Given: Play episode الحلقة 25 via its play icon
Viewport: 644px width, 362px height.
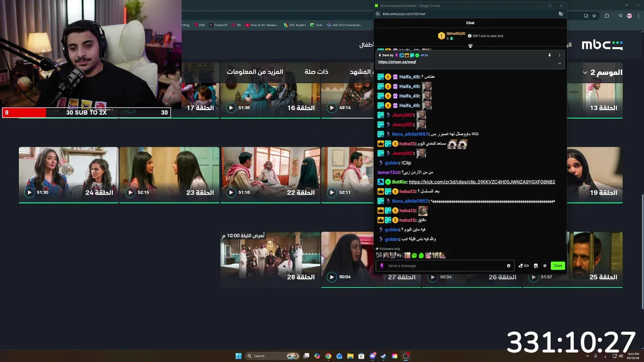Looking at the screenshot, I should click(x=533, y=277).
